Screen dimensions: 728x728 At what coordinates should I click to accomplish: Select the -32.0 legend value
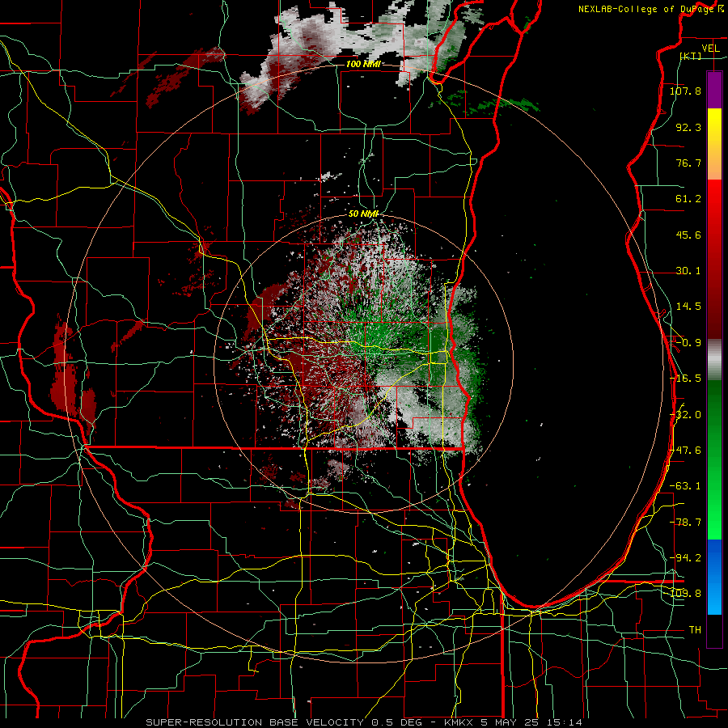click(x=685, y=415)
